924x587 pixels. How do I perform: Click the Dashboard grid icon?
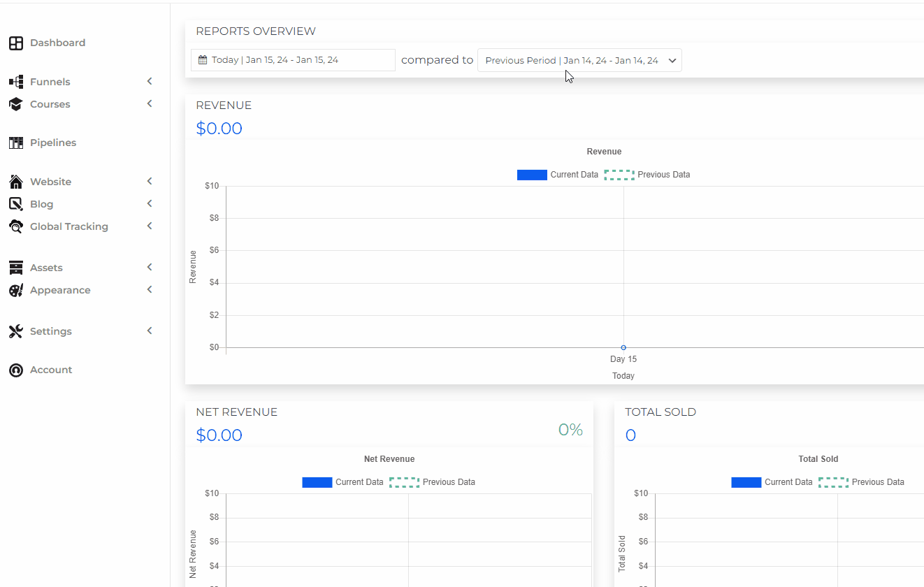(x=16, y=43)
